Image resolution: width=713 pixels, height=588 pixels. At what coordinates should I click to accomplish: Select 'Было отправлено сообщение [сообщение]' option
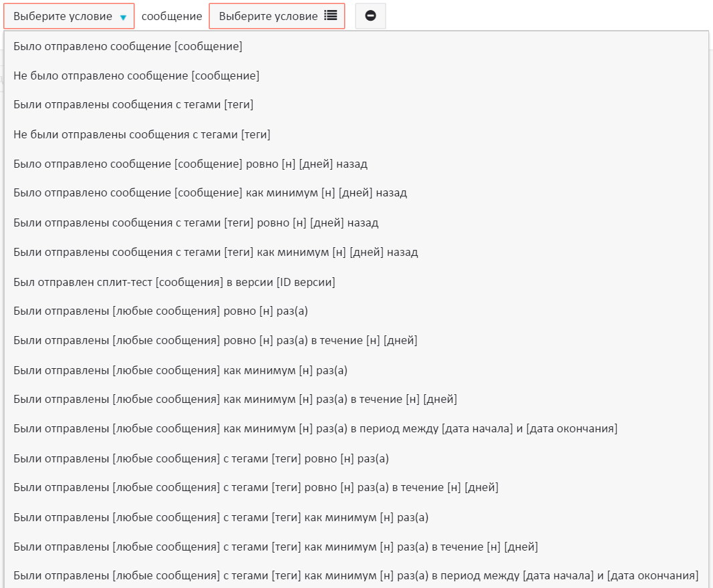128,47
